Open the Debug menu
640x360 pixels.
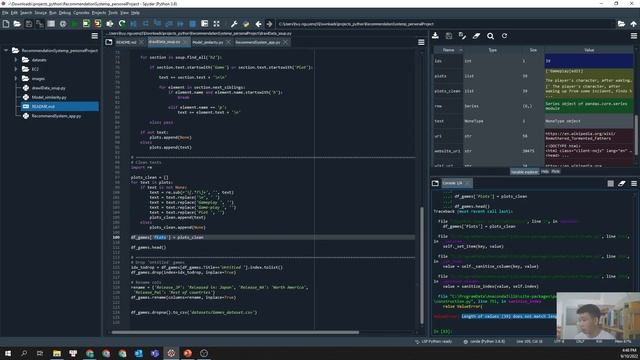click(64, 13)
